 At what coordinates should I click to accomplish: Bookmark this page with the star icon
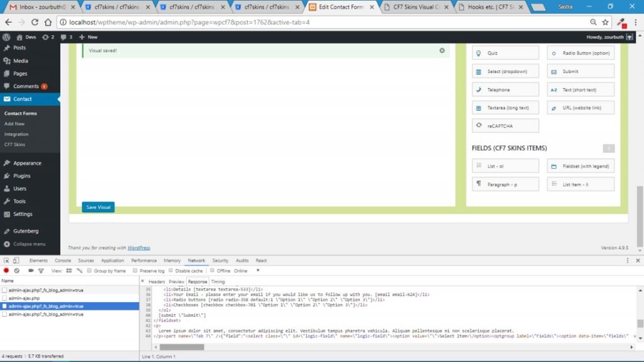[x=604, y=21]
